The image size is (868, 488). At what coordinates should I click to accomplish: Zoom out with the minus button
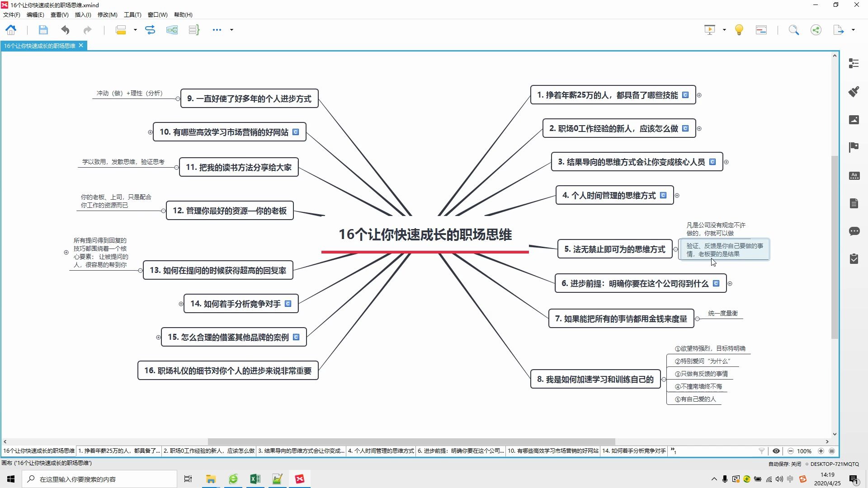pos(790,451)
